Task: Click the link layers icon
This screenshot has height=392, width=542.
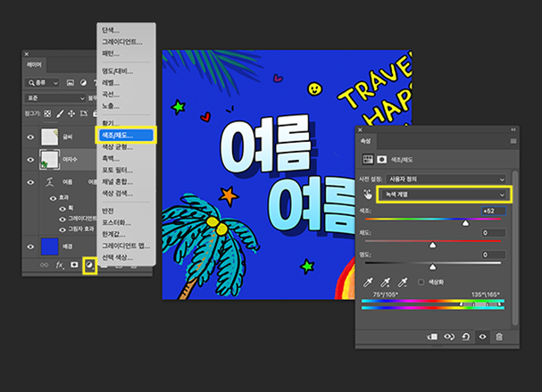Action: coord(45,265)
